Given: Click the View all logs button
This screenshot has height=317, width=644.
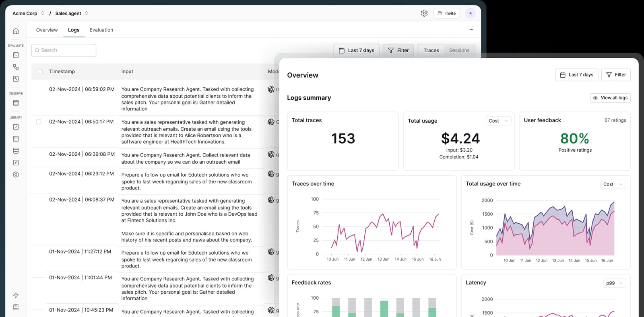Looking at the screenshot, I should pyautogui.click(x=610, y=98).
